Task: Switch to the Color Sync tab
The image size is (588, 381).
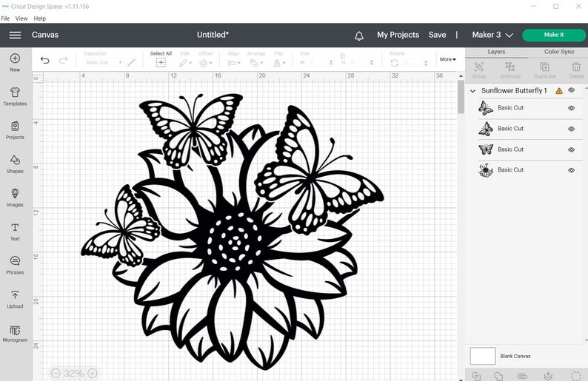Action: pos(559,52)
